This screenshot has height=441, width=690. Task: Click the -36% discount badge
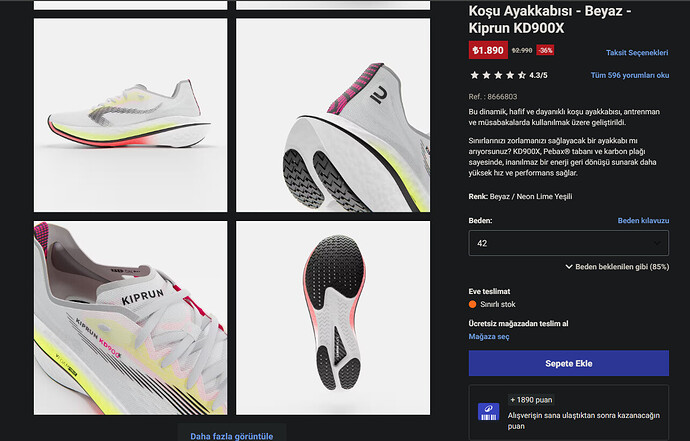tap(545, 50)
